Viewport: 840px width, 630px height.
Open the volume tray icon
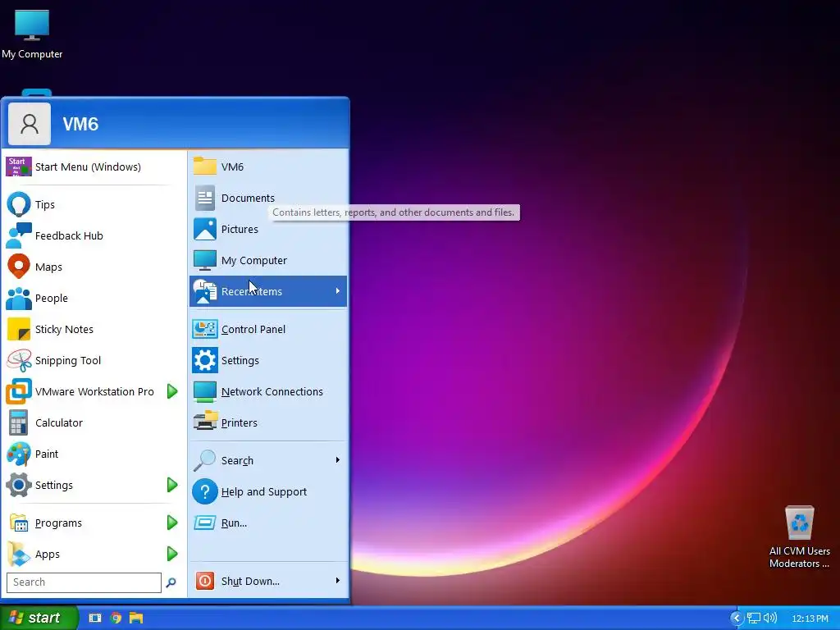(x=769, y=619)
